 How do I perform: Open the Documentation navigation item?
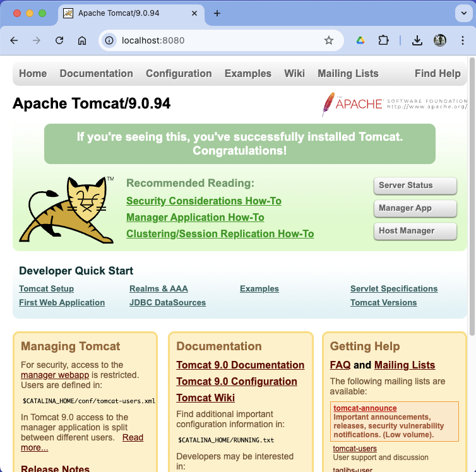pos(96,73)
